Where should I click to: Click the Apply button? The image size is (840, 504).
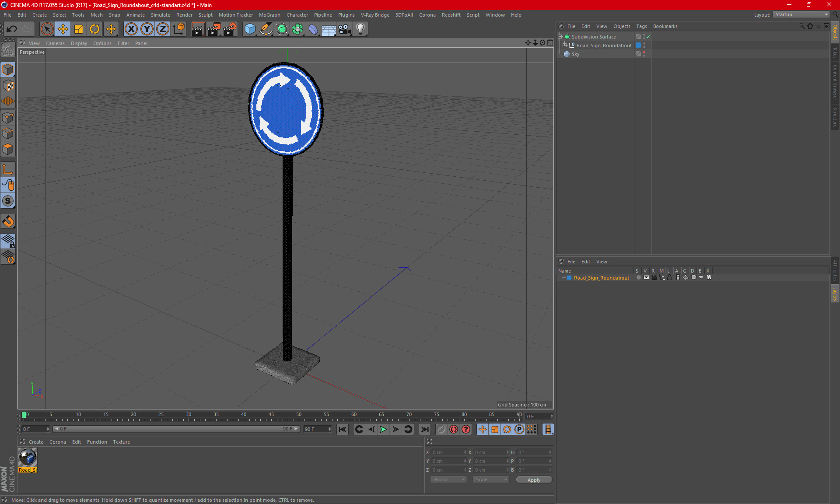coord(534,480)
